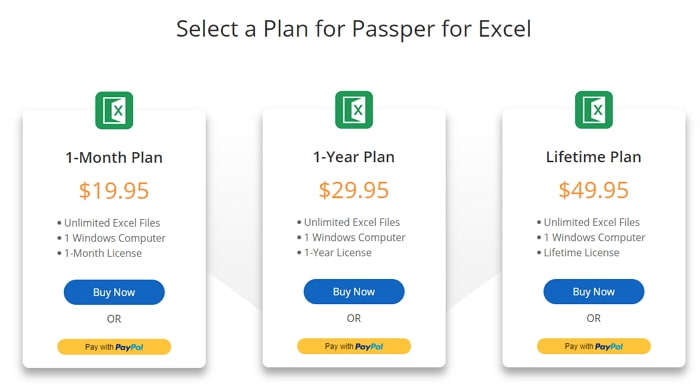Buy the 1-Year Plan now
The height and width of the screenshot is (385, 700).
coord(354,292)
